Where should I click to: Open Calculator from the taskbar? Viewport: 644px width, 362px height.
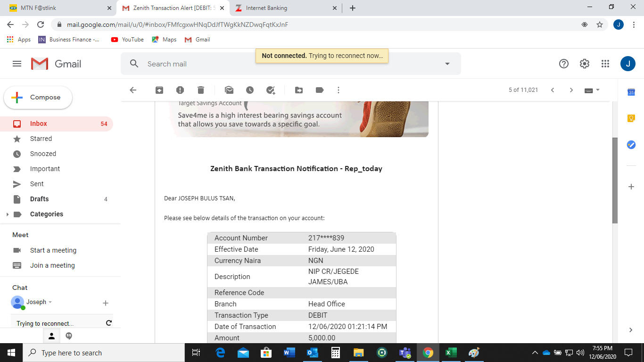coord(336,353)
